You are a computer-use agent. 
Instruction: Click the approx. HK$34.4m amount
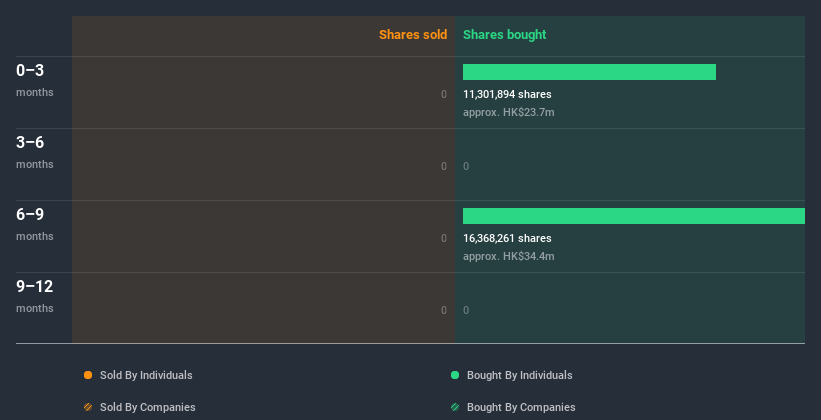click(x=508, y=256)
